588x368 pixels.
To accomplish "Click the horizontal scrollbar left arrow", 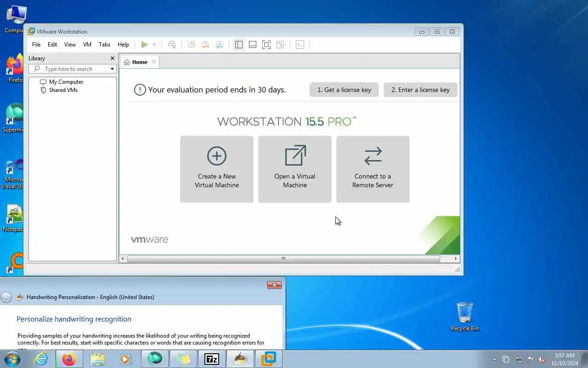I will pyautogui.click(x=123, y=259).
